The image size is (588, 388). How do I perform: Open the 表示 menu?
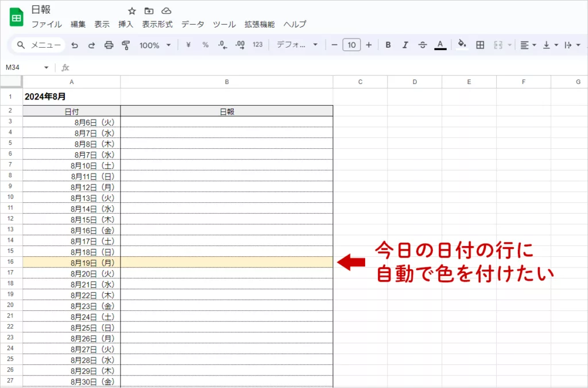102,24
